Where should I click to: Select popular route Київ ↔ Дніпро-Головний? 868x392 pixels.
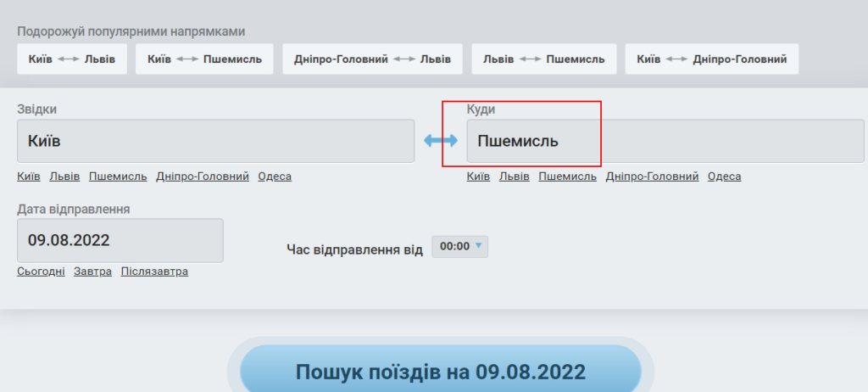(712, 59)
